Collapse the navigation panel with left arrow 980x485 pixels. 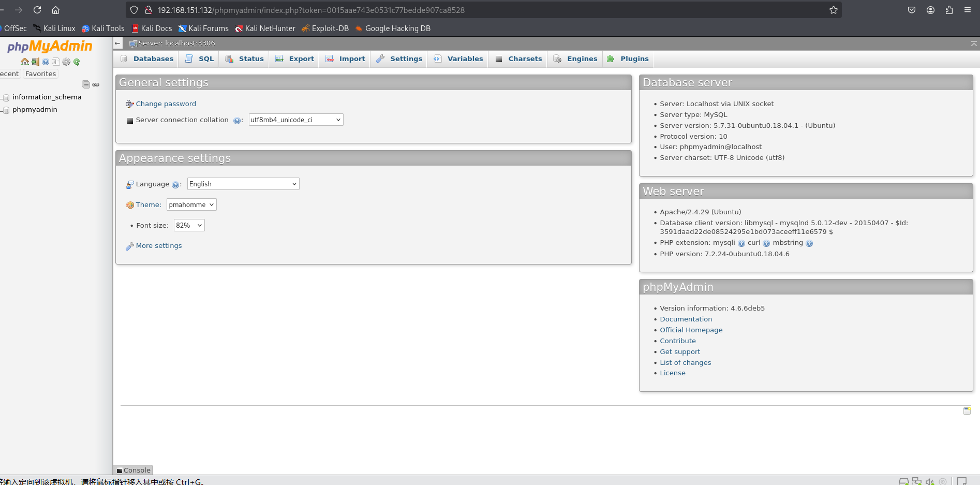click(x=118, y=43)
